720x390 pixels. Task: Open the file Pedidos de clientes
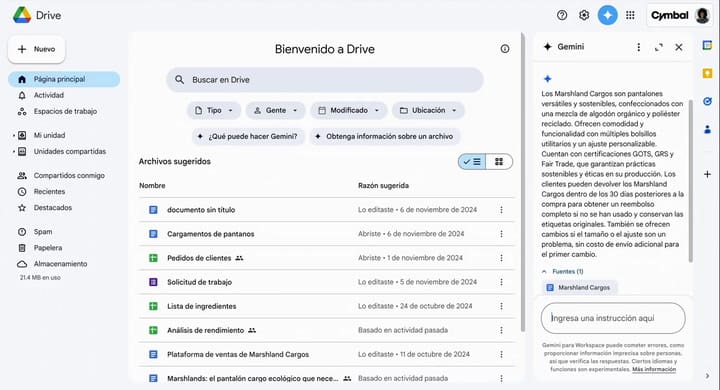tap(199, 258)
